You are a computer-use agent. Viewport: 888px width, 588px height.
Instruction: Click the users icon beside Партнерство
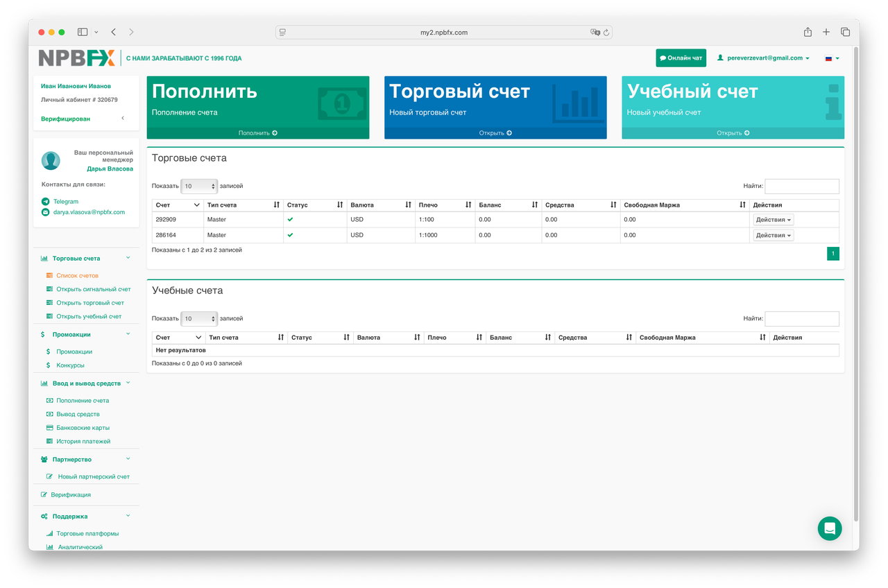point(44,459)
